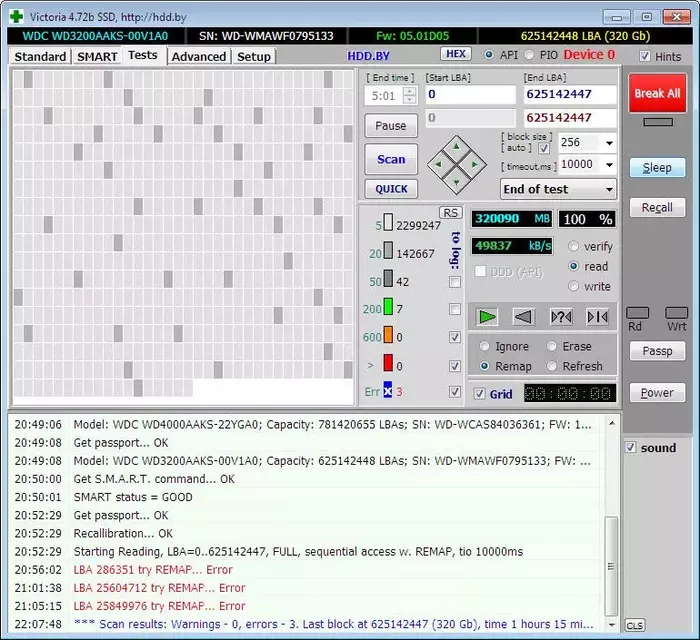Select the write radio option
700x640 pixels.
574,286
